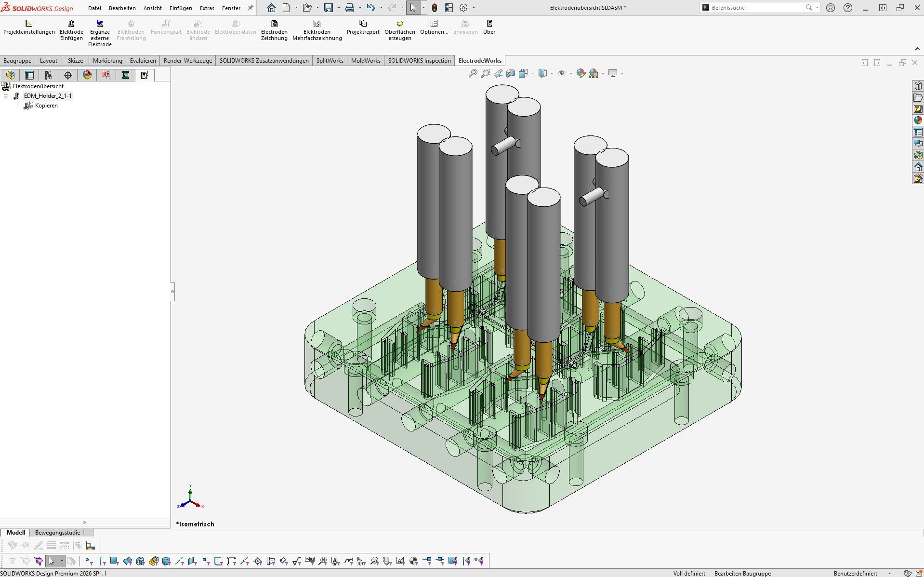The width and height of the screenshot is (924, 577).
Task: Expand the New document dropdown arrow
Action: point(296,8)
